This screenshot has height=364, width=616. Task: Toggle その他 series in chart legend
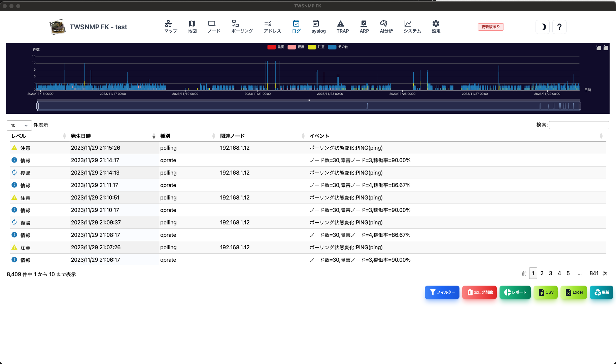(338, 47)
